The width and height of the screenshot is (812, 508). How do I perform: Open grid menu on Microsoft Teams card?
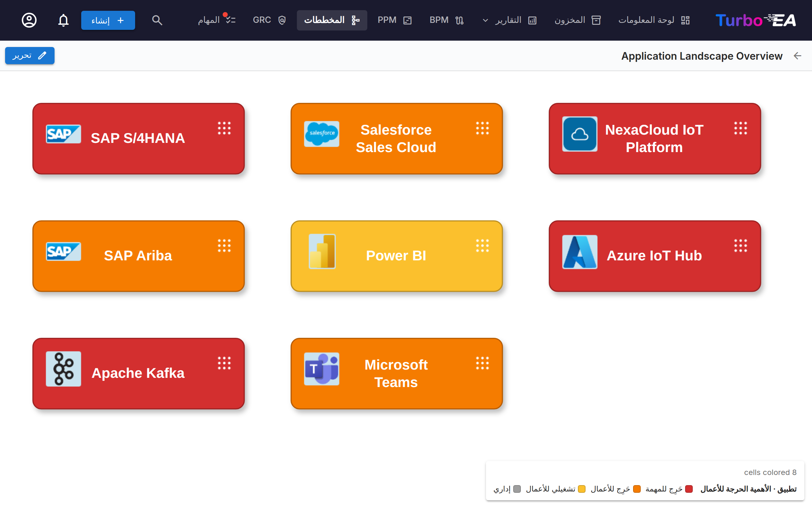[x=482, y=363]
